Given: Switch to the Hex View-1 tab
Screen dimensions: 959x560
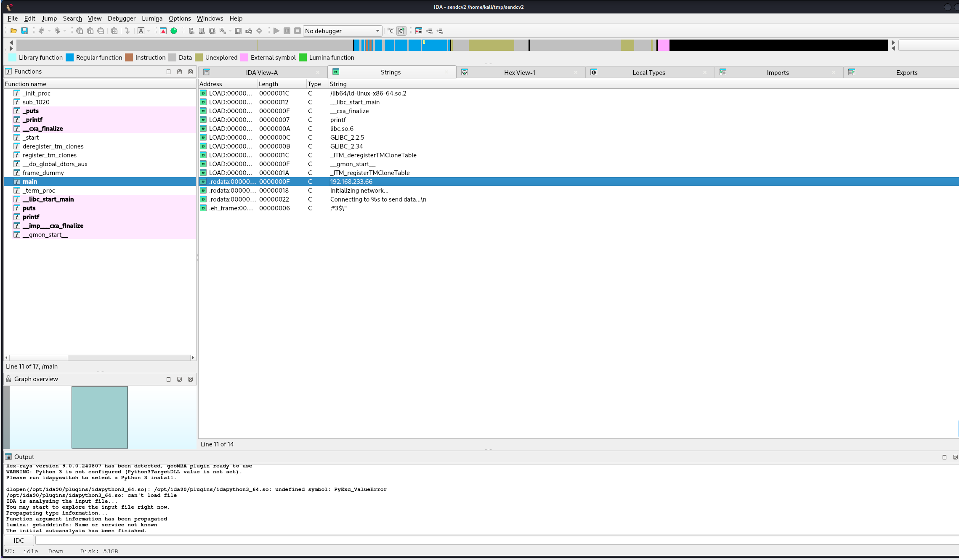Looking at the screenshot, I should [x=519, y=72].
